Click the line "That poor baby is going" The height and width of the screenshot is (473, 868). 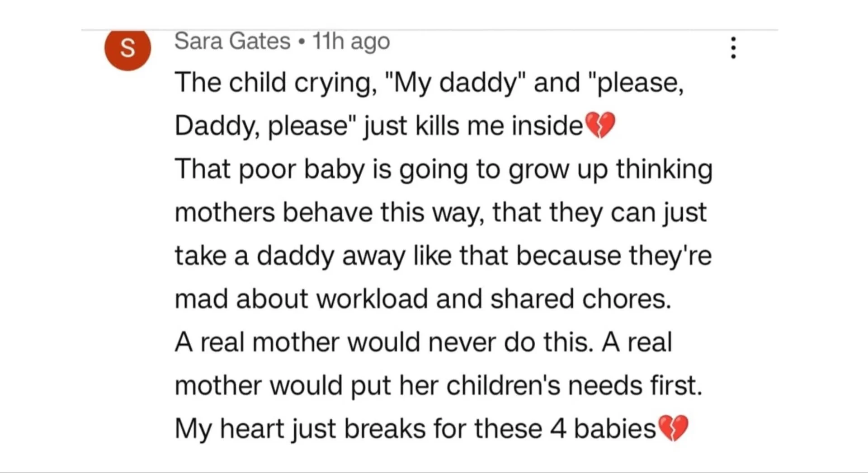tap(443, 170)
